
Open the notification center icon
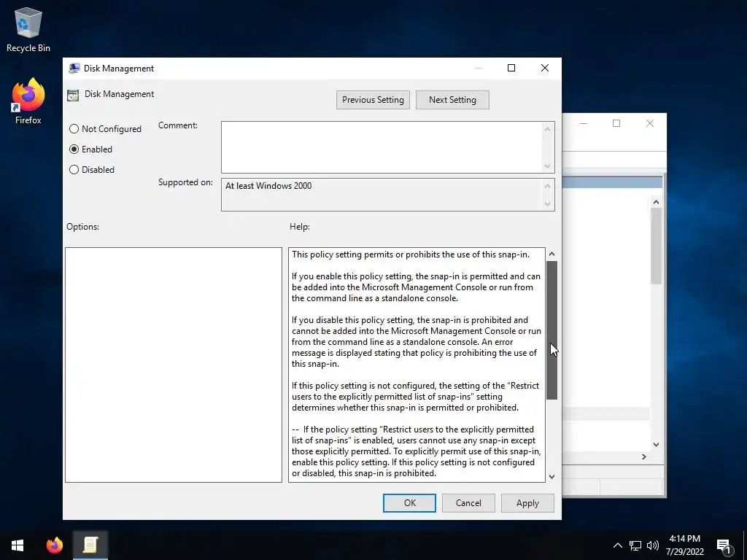pyautogui.click(x=724, y=545)
